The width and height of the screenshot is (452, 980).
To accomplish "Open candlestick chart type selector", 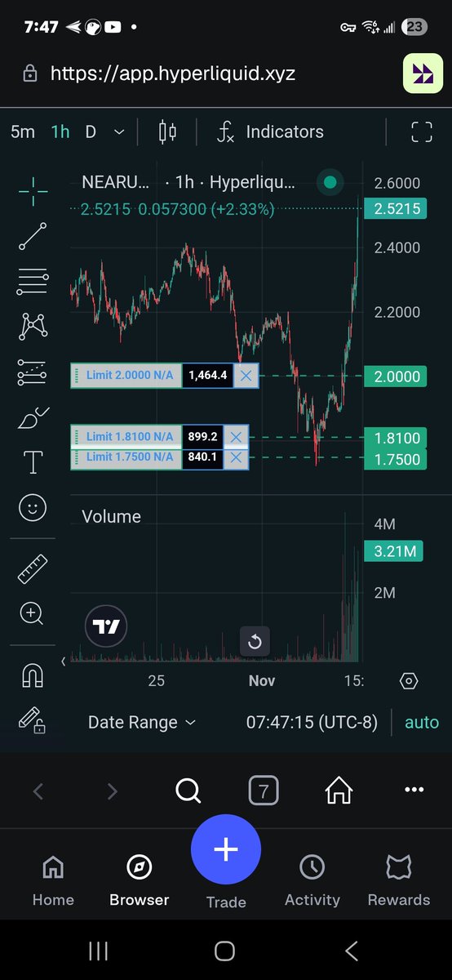I will (167, 132).
